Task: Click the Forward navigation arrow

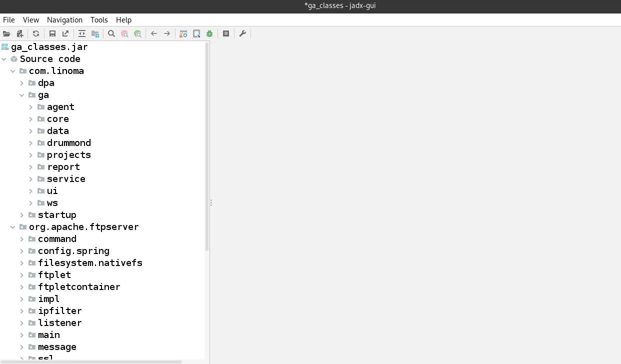Action: tap(166, 33)
